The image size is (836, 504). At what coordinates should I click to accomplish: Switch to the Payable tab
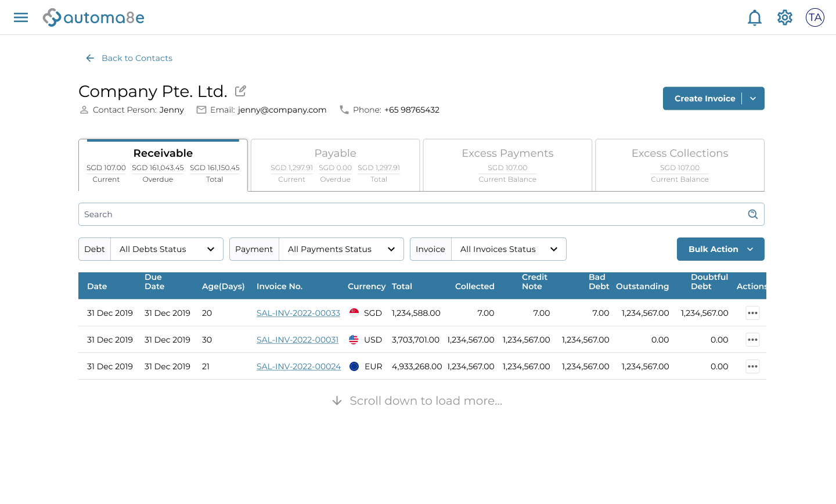click(x=335, y=165)
